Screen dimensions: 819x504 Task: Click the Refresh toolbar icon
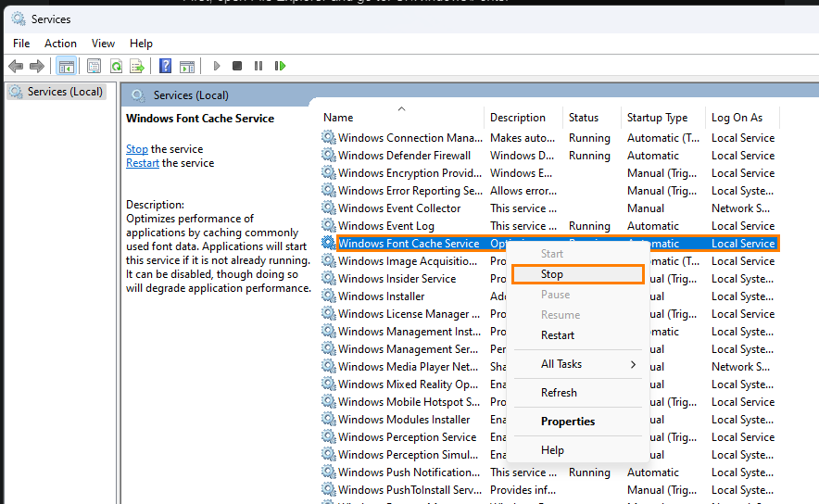click(x=116, y=67)
